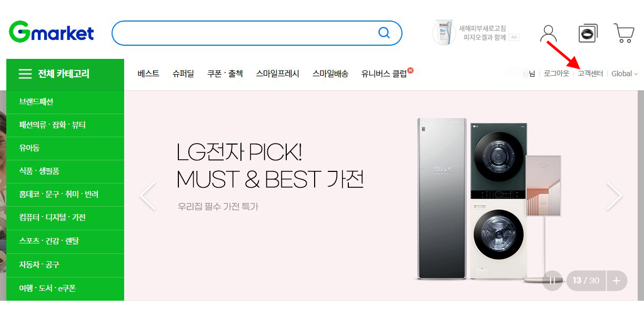Image resolution: width=644 pixels, height=317 pixels.
Task: Click the skincare ad thumbnail
Action: [x=444, y=33]
